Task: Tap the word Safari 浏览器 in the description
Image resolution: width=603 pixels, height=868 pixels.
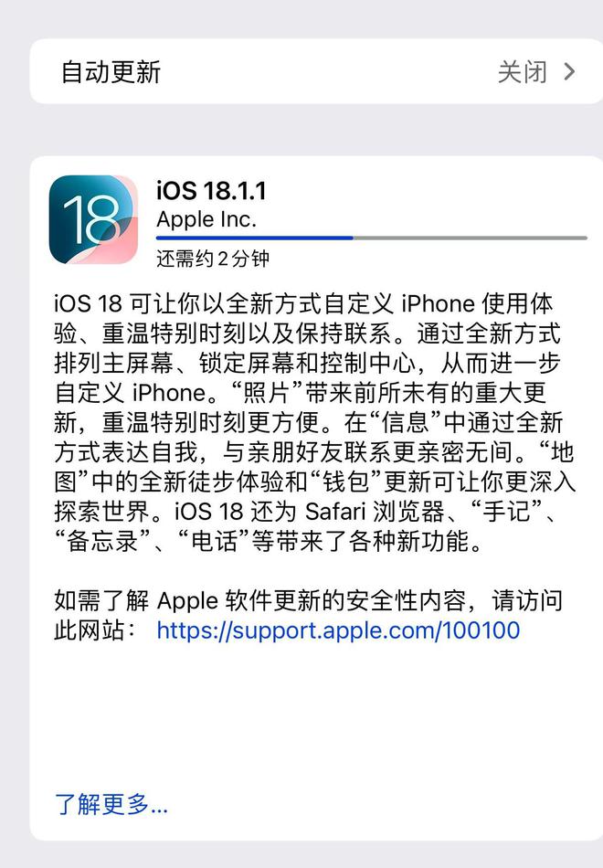Action: pos(375,511)
